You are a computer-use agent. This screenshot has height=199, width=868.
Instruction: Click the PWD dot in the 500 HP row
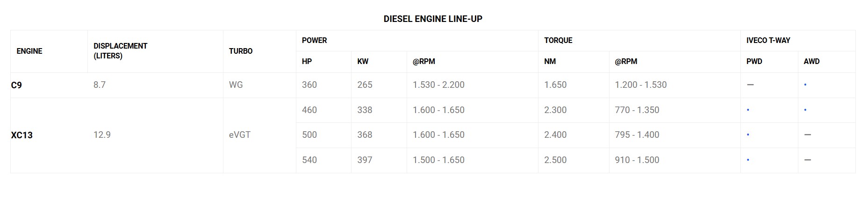coord(748,135)
